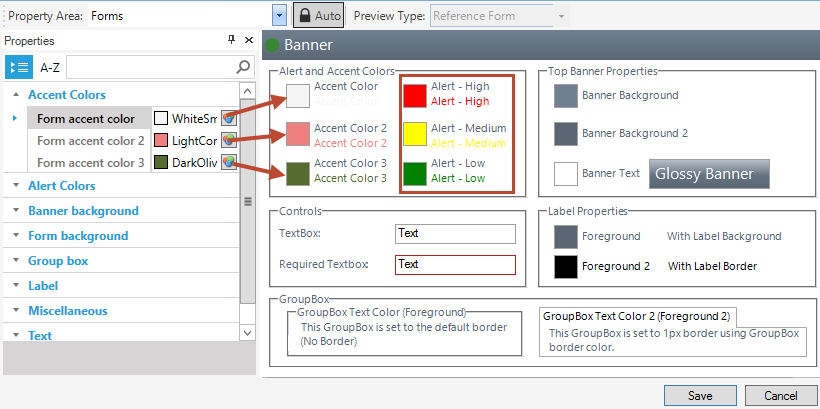820x409 pixels.
Task: Close the Properties panel
Action: point(249,40)
